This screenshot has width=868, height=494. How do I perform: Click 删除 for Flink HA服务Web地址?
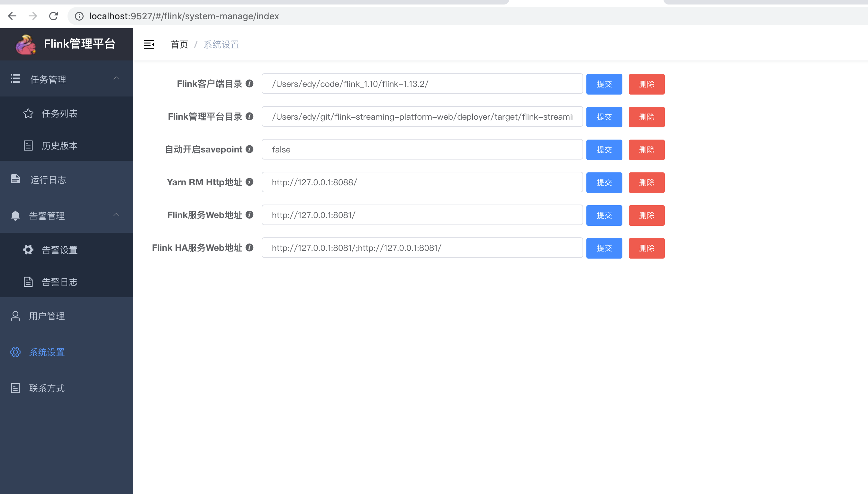(x=646, y=248)
